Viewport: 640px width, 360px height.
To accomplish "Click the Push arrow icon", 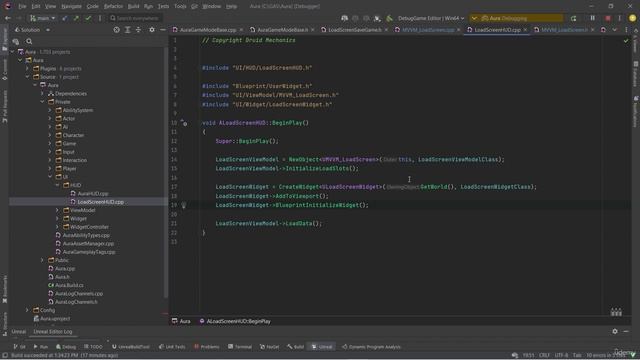I will pos(76,18).
